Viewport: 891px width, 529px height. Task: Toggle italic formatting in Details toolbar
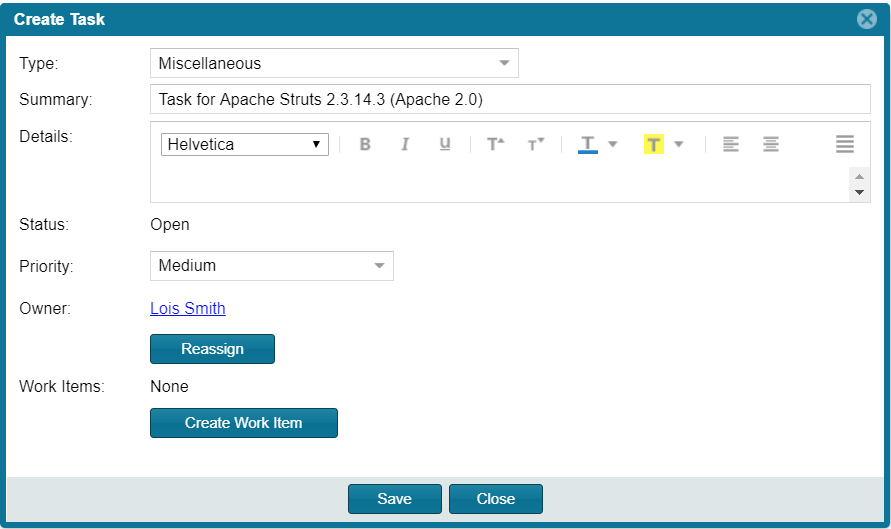coord(405,144)
